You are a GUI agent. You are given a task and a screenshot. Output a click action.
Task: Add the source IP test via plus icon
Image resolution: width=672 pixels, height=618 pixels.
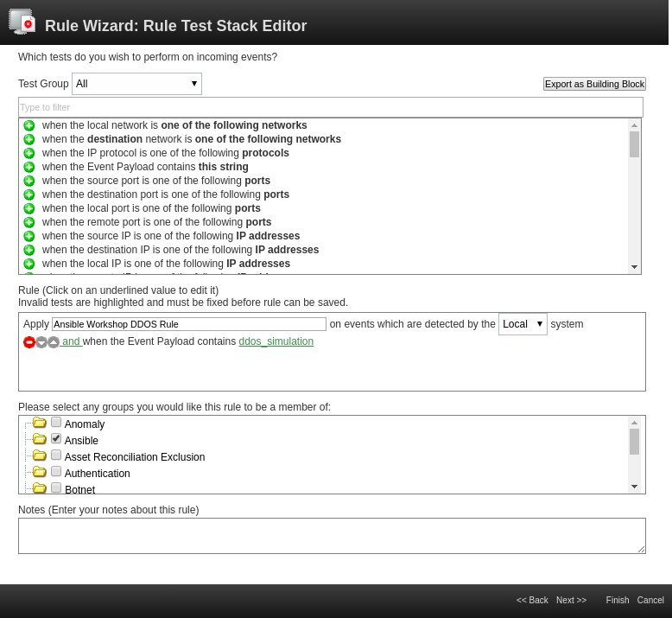[29, 236]
